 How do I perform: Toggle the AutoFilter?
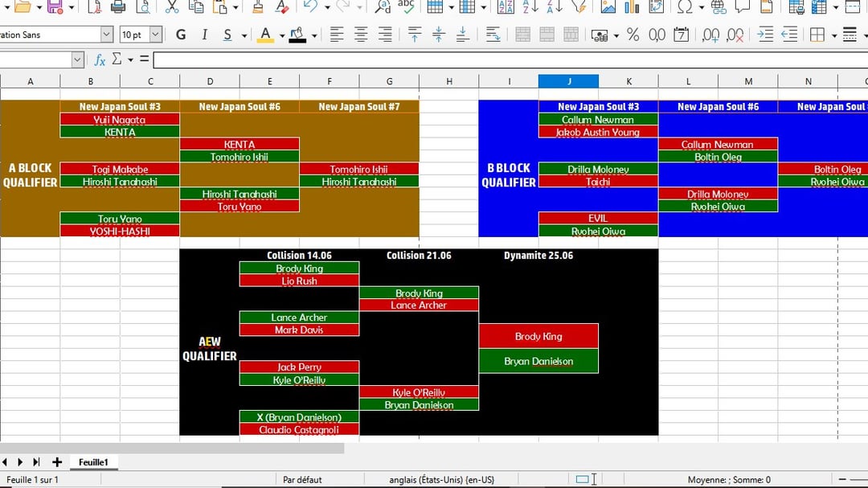(579, 6)
